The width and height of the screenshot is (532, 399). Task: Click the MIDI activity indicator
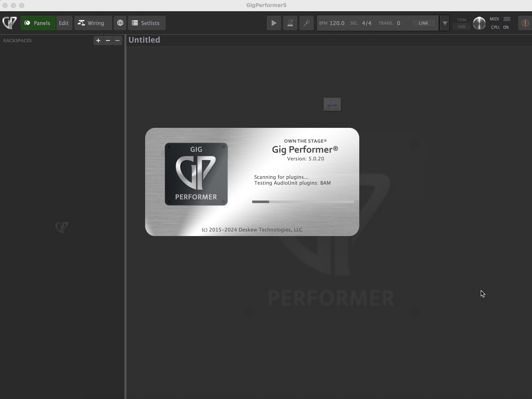[x=507, y=19]
